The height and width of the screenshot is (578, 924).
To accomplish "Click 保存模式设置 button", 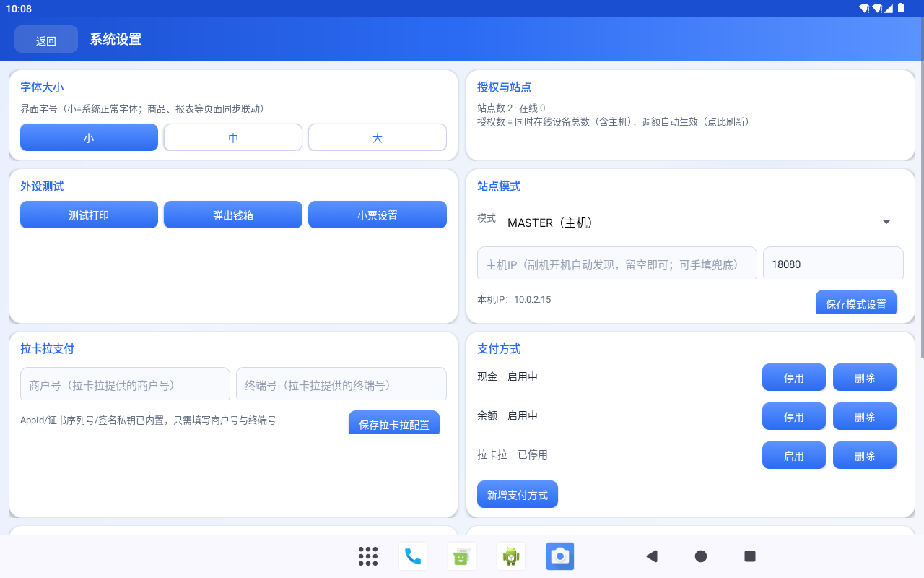I will [856, 303].
